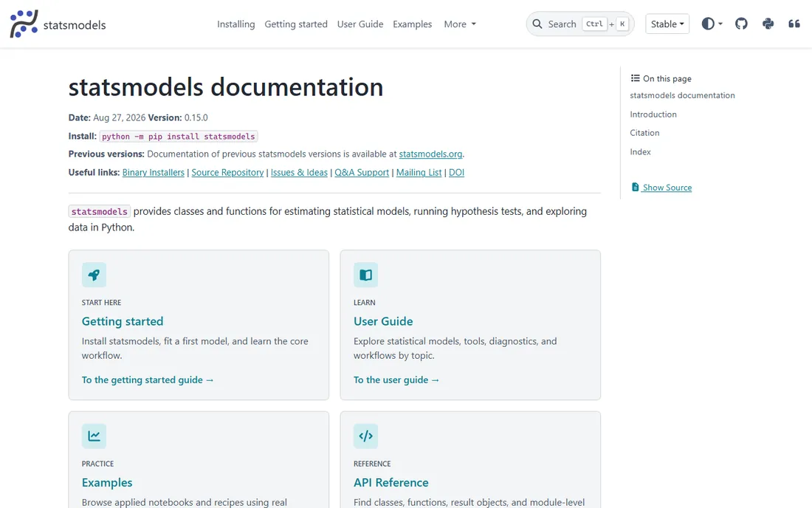Image resolution: width=812 pixels, height=508 pixels.
Task: Click the Version 0.15.0 text
Action: pos(178,117)
